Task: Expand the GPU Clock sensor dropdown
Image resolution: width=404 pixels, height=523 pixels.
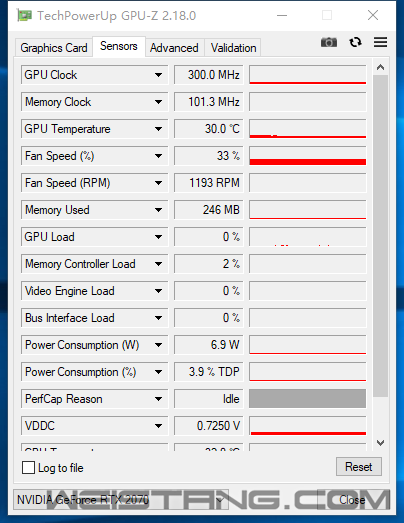Action: pyautogui.click(x=158, y=75)
